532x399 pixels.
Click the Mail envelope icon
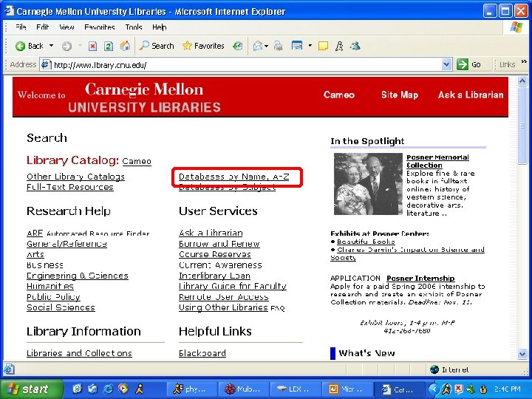pyautogui.click(x=258, y=46)
